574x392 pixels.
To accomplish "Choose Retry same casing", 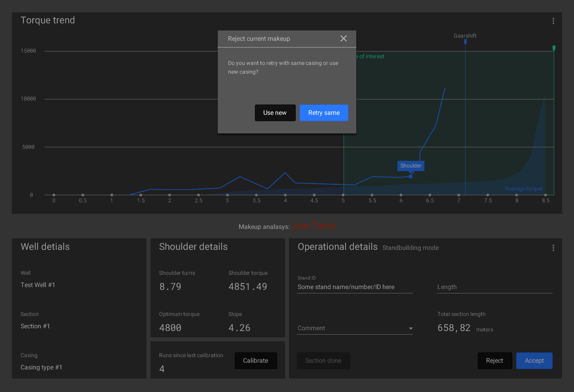I will (324, 113).
